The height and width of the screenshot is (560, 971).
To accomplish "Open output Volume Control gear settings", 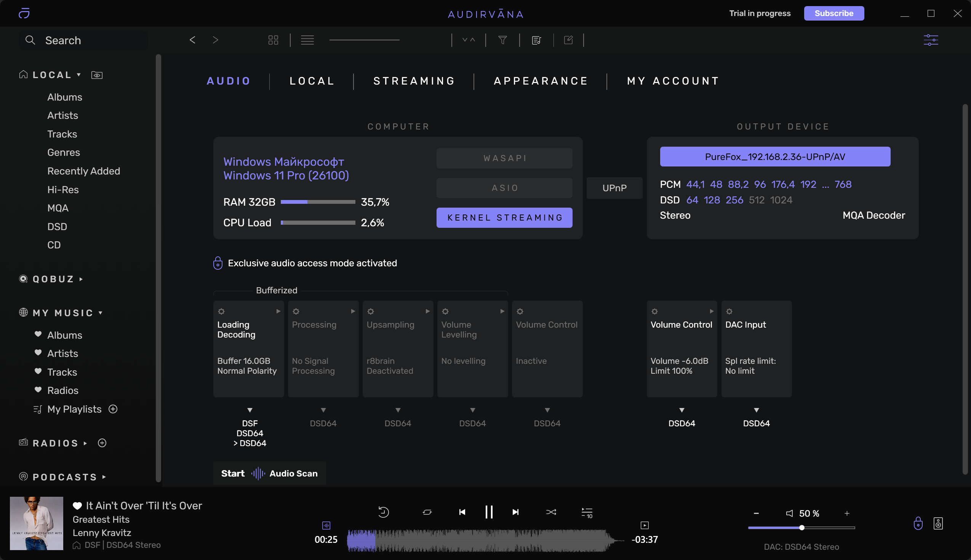I will tap(654, 311).
